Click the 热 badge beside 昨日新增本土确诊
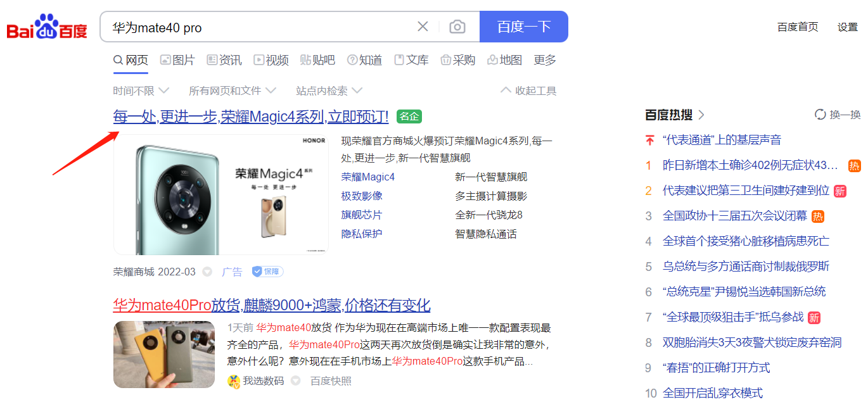This screenshot has width=868, height=402. click(x=855, y=166)
